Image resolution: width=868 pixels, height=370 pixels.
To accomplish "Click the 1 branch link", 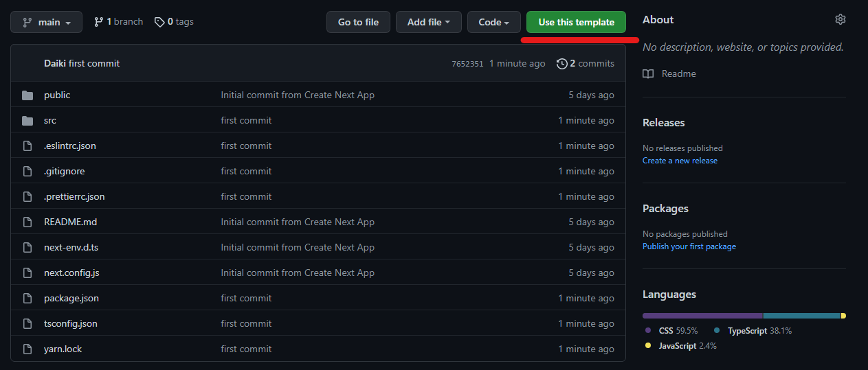I will click(x=118, y=22).
